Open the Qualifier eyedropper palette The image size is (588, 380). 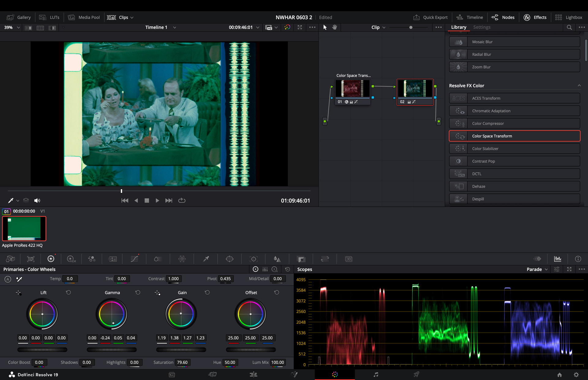206,259
